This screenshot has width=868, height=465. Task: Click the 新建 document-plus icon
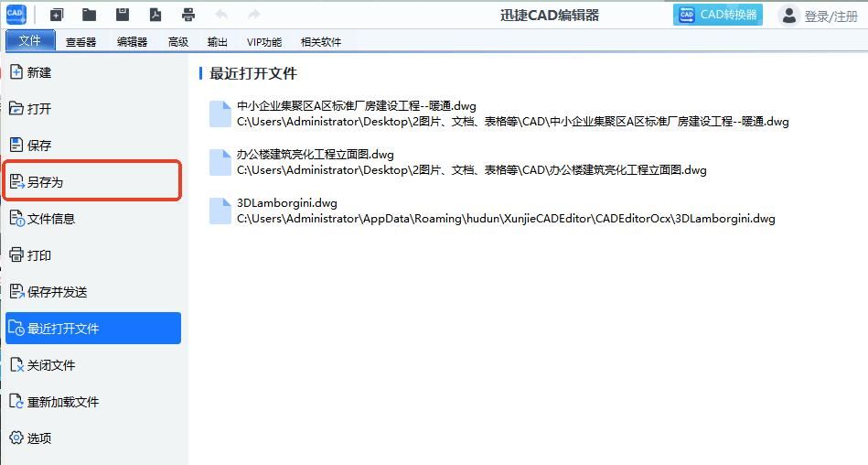tap(16, 71)
